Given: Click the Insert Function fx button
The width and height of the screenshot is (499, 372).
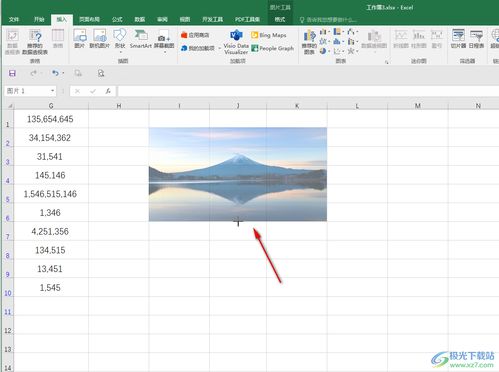Looking at the screenshot, I should [x=108, y=91].
